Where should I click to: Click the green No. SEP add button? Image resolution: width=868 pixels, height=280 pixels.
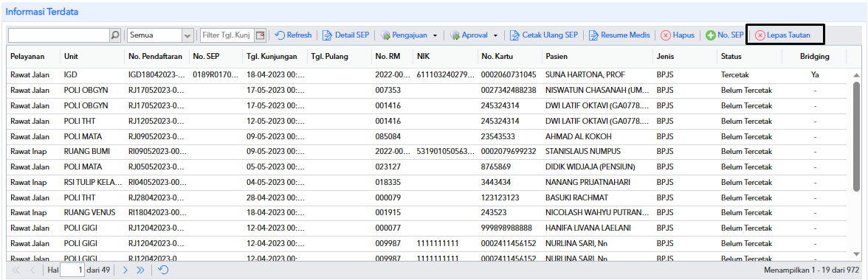(x=724, y=35)
